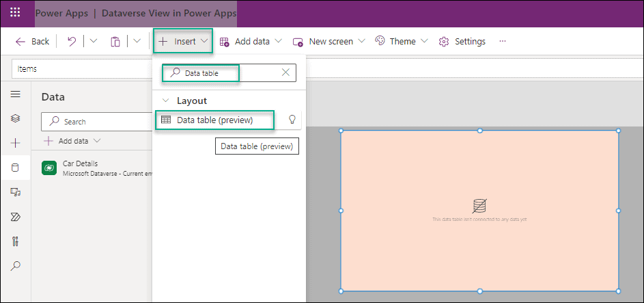Open the Theme picker
Image resolution: width=644 pixels, height=303 pixels.
coord(402,42)
